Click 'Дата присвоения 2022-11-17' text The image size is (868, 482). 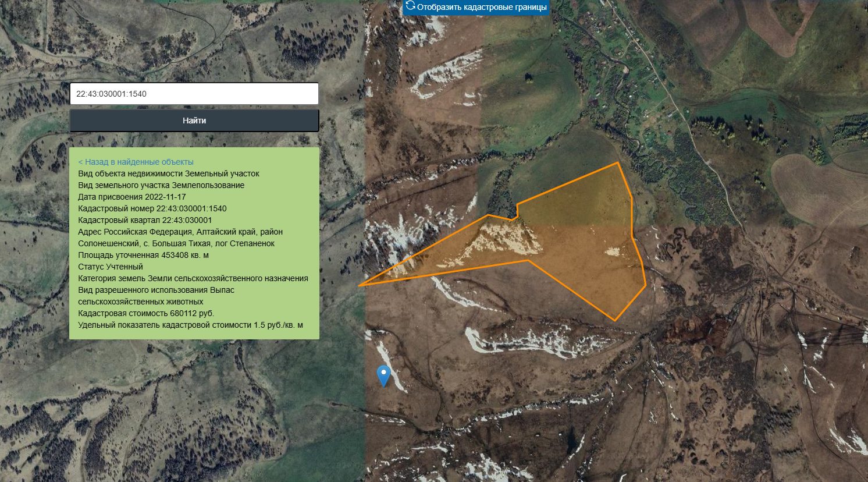click(132, 197)
